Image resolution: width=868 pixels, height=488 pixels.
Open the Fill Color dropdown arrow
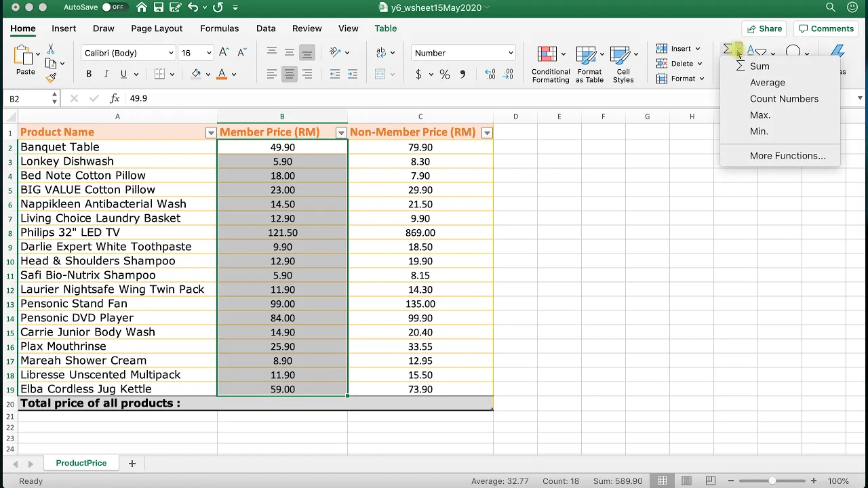(208, 74)
